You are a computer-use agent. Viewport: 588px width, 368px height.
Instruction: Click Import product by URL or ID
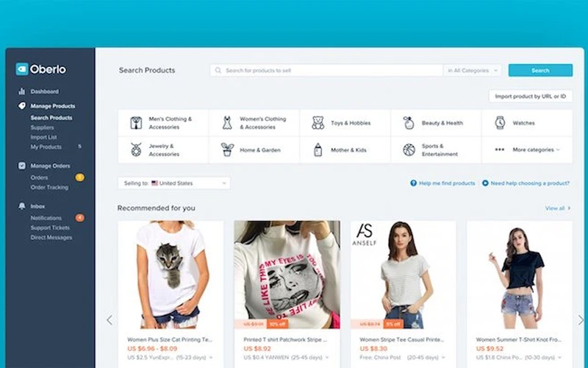click(530, 96)
